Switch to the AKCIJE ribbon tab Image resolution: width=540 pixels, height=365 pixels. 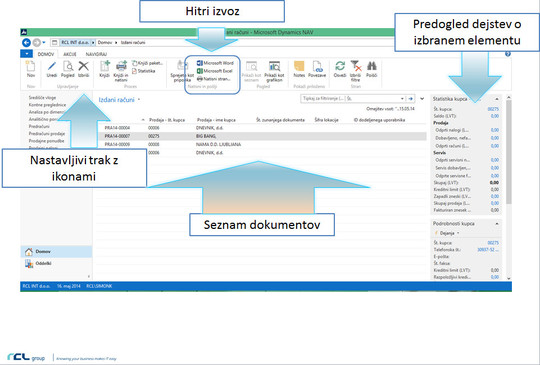coord(70,54)
